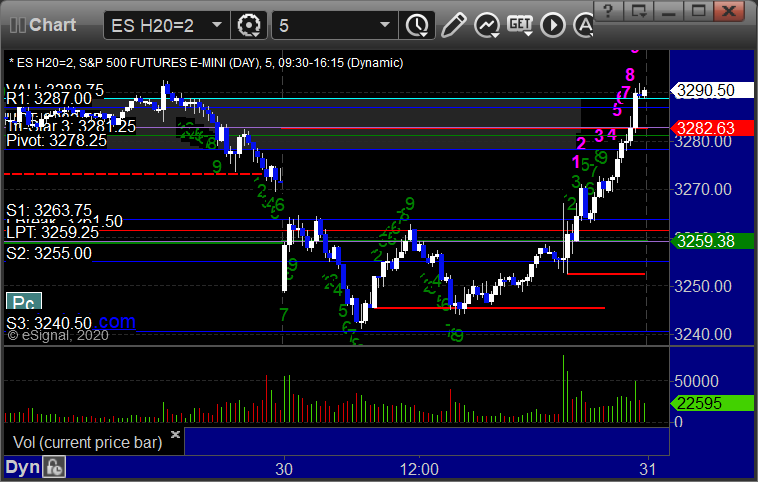
Task: Click the bar replay play icon
Action: pyautogui.click(x=553, y=25)
